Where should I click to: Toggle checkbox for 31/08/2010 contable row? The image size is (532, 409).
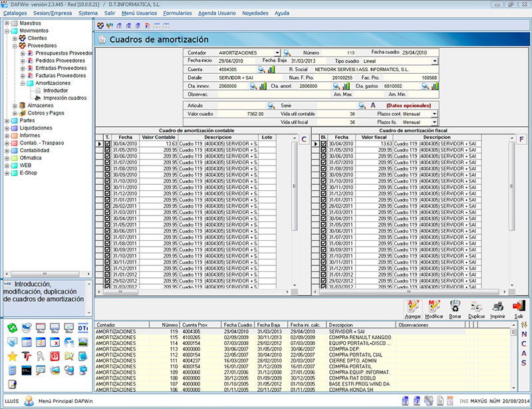point(108,169)
